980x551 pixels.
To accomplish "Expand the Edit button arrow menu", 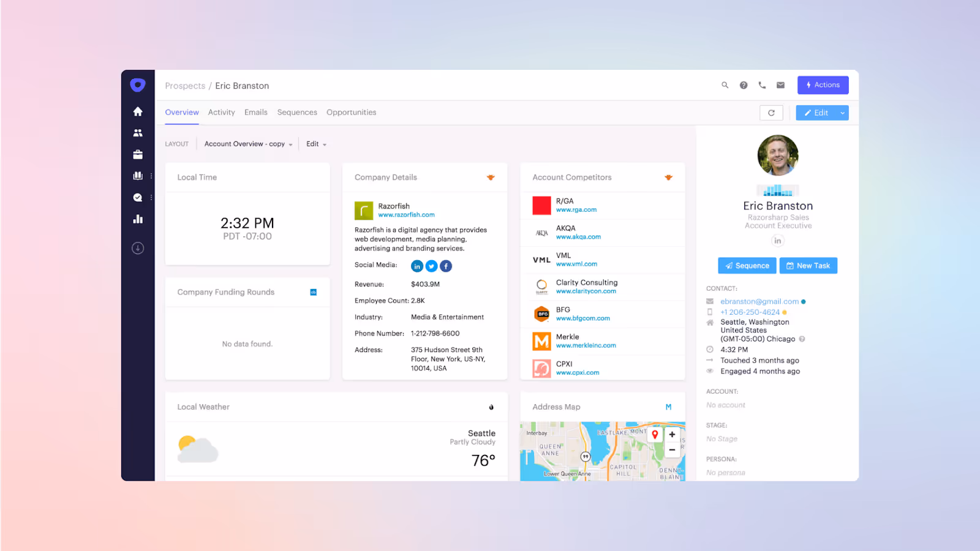I will click(x=842, y=113).
